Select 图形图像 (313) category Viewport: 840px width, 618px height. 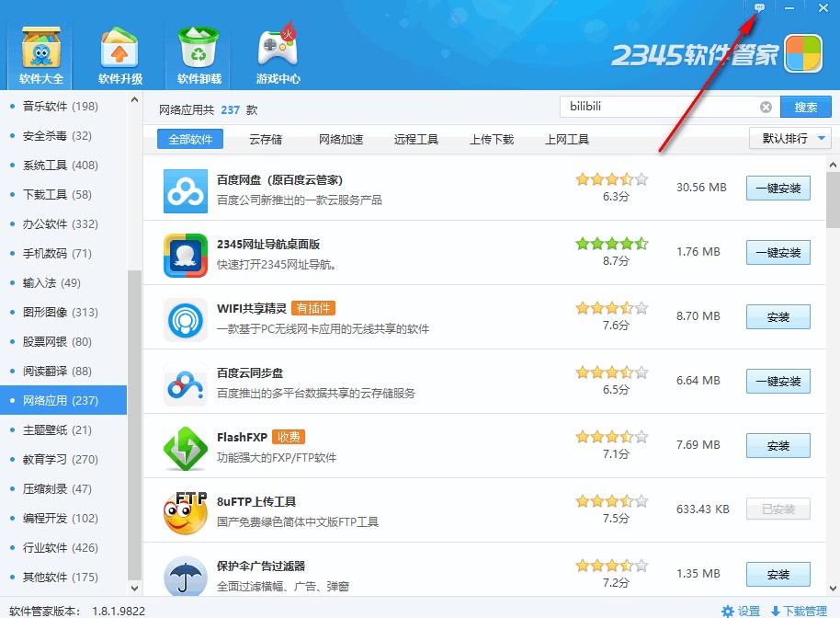63,312
